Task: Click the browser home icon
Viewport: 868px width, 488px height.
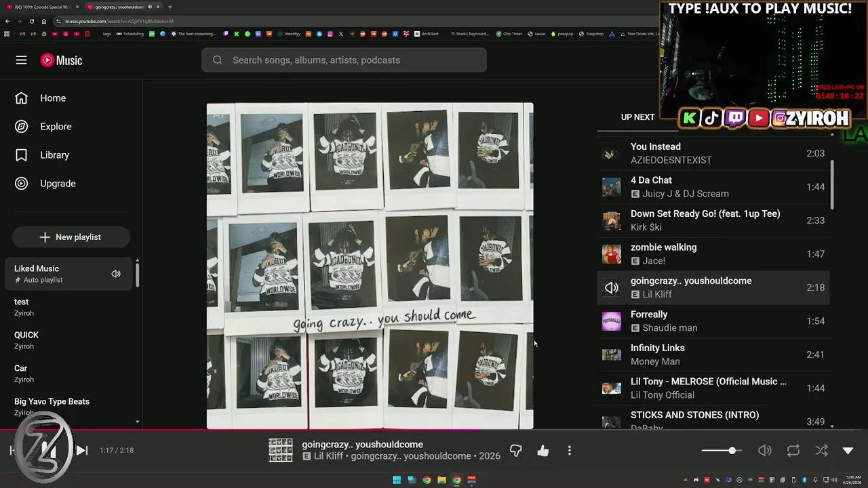Action: click(x=44, y=21)
